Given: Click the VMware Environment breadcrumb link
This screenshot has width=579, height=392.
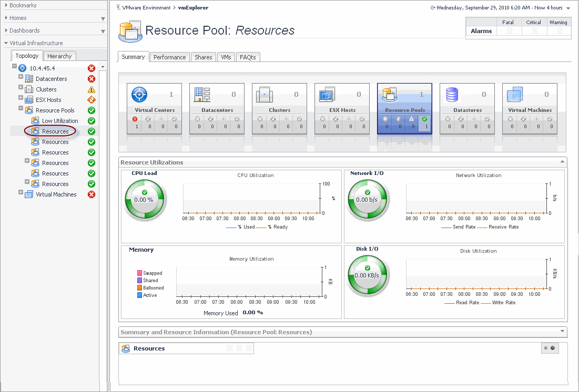Looking at the screenshot, I should click(146, 8).
